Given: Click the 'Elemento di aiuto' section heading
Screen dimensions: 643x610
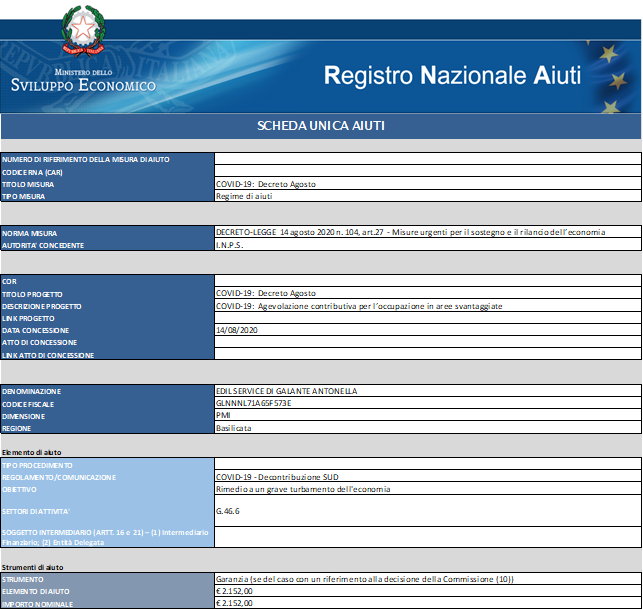Looking at the screenshot, I should [32, 453].
